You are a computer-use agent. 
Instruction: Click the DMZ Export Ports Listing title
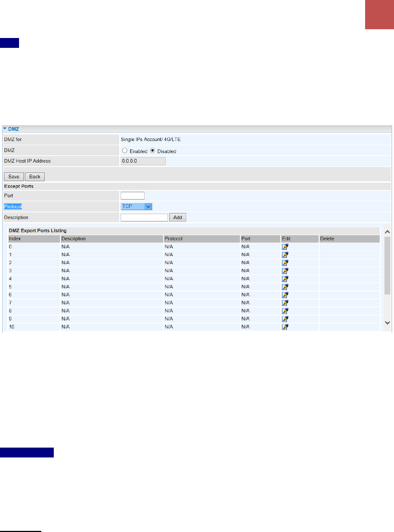[38, 231]
